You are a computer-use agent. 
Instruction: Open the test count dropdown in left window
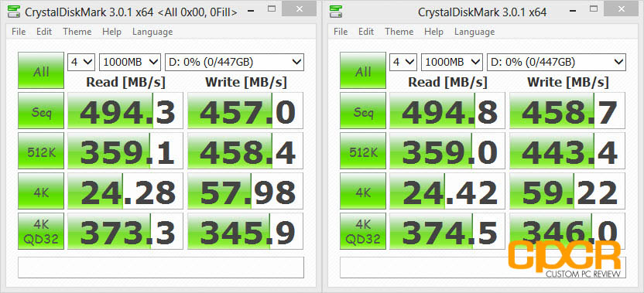tap(81, 63)
